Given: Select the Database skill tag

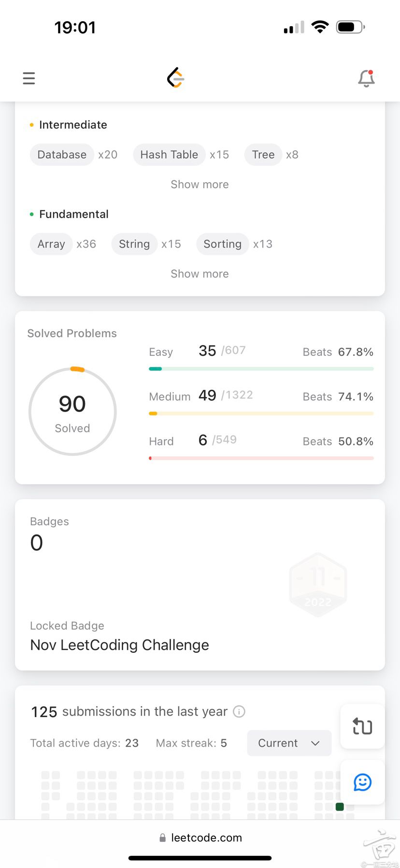Looking at the screenshot, I should click(62, 155).
